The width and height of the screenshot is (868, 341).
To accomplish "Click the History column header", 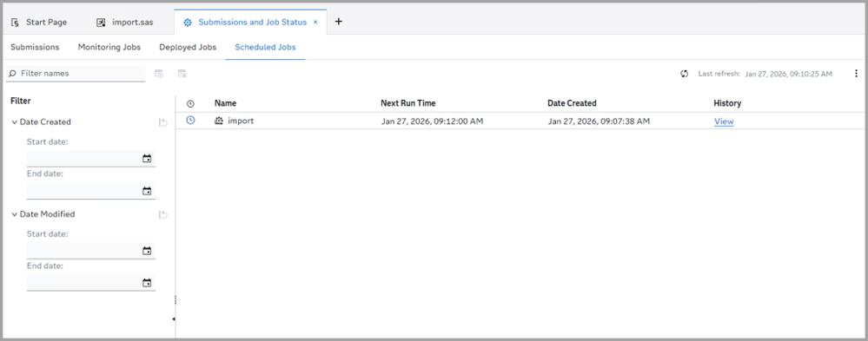I will (727, 103).
